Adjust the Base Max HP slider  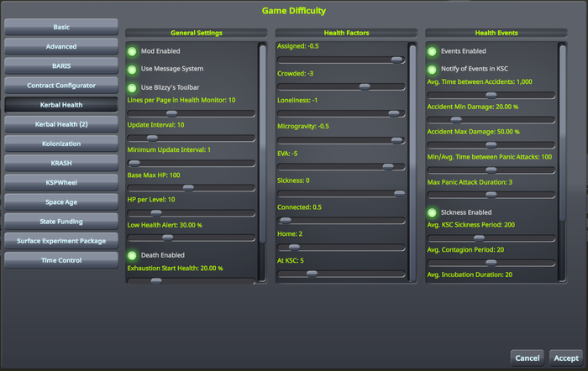coord(190,188)
